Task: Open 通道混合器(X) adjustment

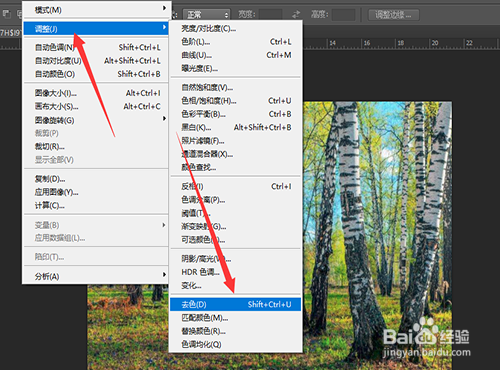Action: [236, 154]
